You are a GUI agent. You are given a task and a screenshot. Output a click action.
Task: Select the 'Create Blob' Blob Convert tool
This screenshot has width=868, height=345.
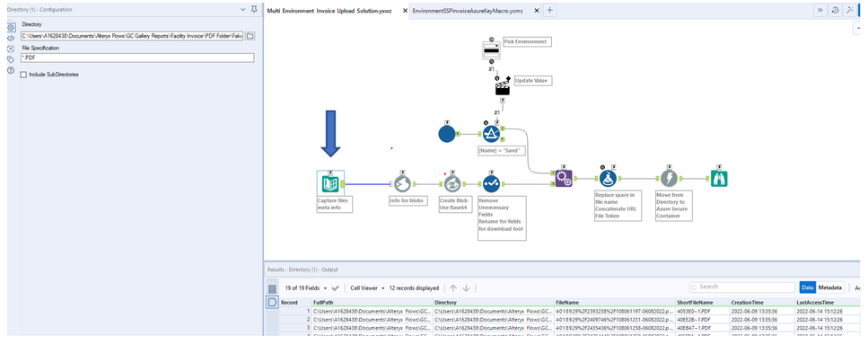(x=452, y=184)
